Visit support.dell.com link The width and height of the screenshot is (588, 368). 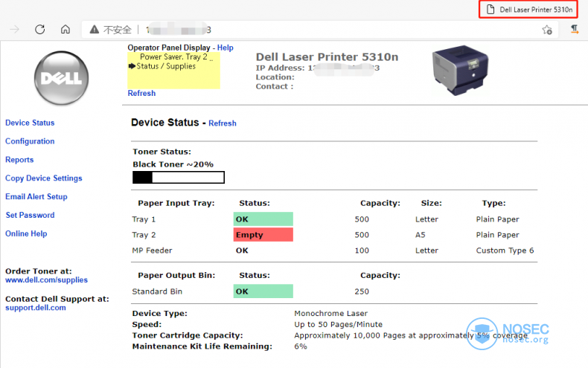click(36, 308)
